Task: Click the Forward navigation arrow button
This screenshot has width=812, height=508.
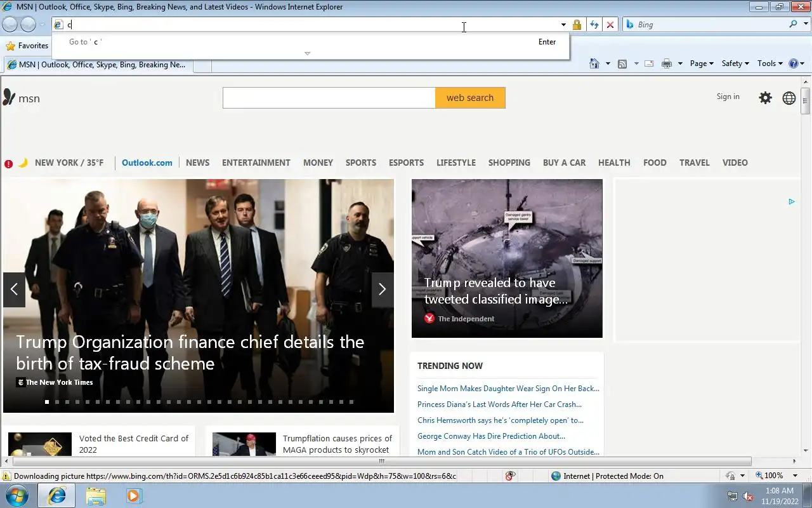Action: [28, 25]
